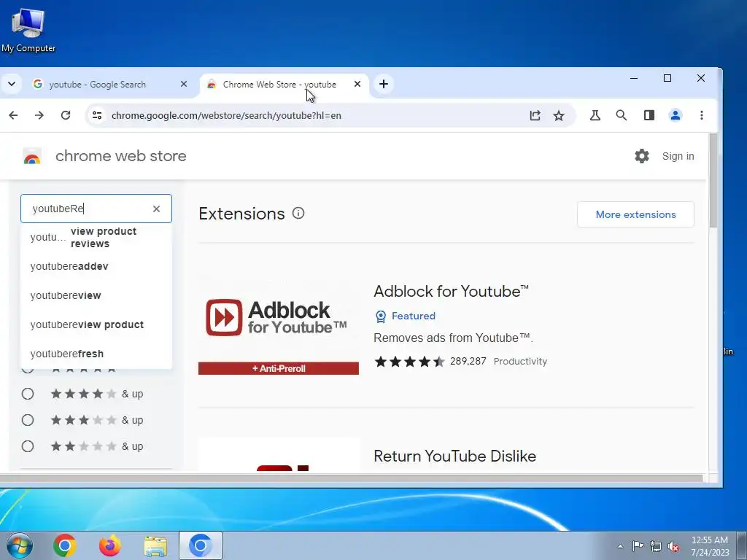View site information icon in address bar

coord(97,115)
